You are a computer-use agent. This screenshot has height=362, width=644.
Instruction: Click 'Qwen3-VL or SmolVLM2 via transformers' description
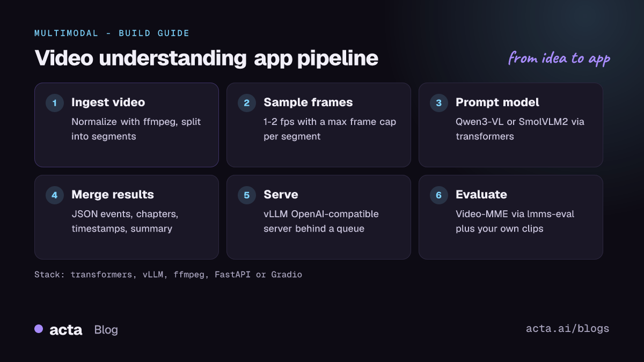click(x=520, y=129)
